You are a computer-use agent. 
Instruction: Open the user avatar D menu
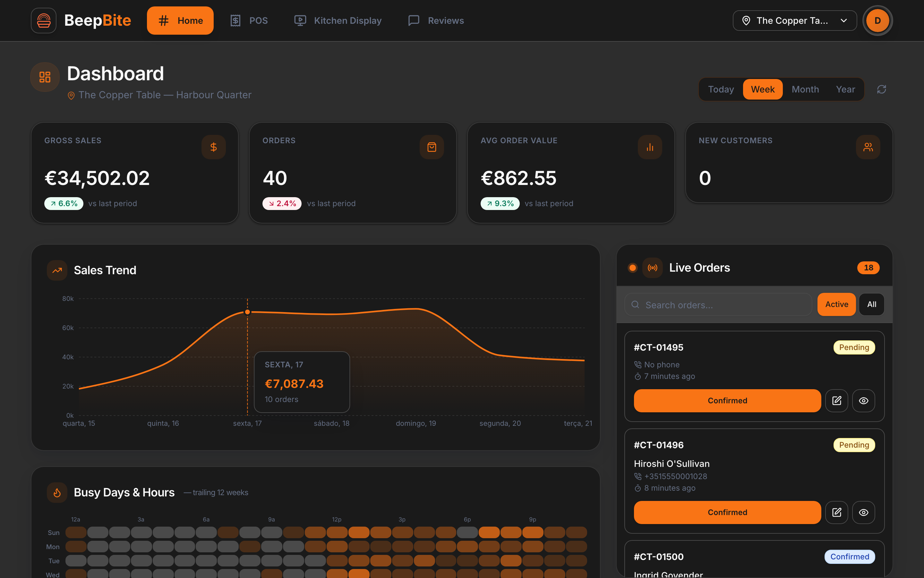tap(877, 21)
